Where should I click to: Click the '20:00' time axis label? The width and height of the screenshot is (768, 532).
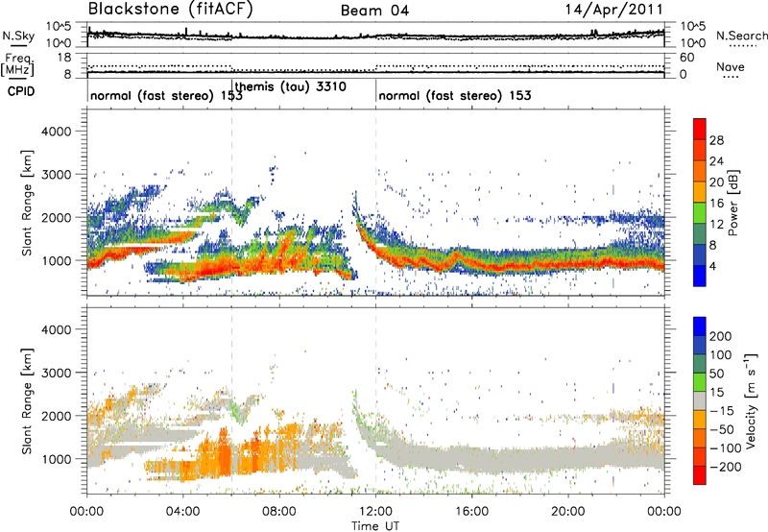click(x=567, y=512)
